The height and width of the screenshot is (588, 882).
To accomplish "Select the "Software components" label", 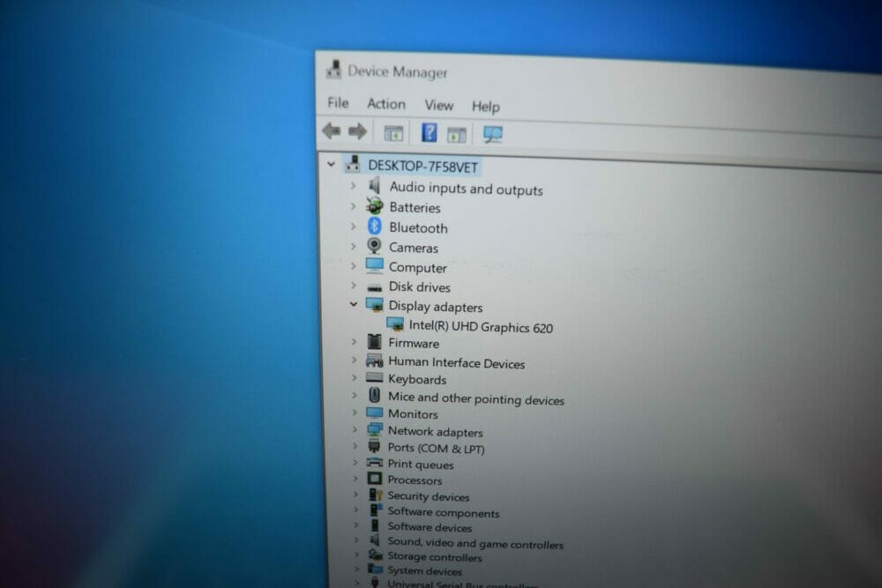I will click(x=444, y=512).
